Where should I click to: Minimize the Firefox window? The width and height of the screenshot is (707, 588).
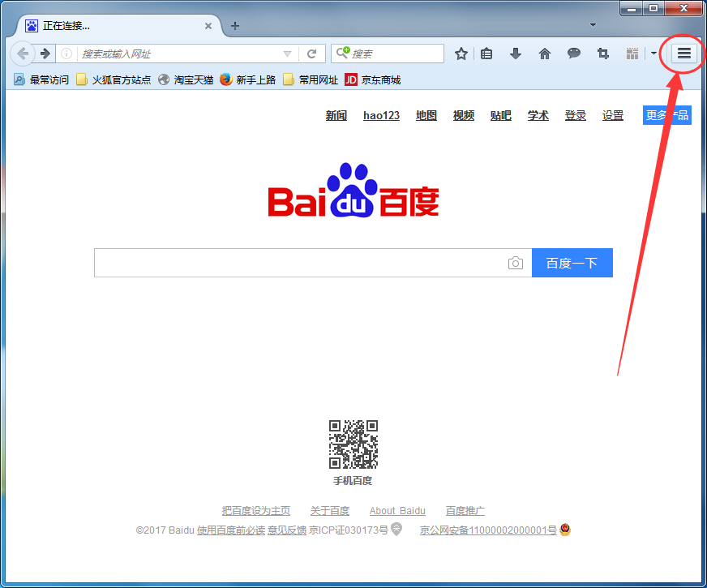pyautogui.click(x=632, y=8)
